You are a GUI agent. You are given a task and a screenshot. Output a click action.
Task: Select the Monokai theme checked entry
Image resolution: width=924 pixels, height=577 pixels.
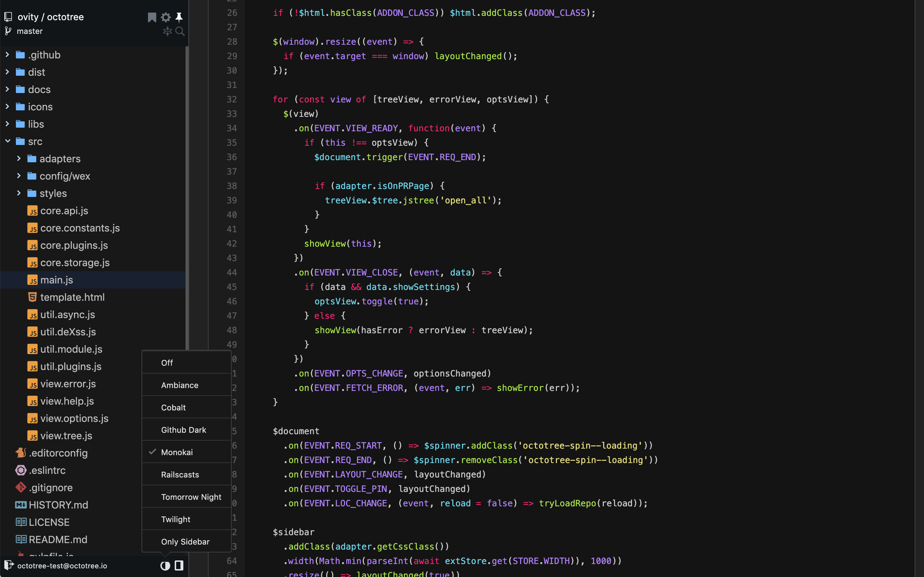coord(177,452)
